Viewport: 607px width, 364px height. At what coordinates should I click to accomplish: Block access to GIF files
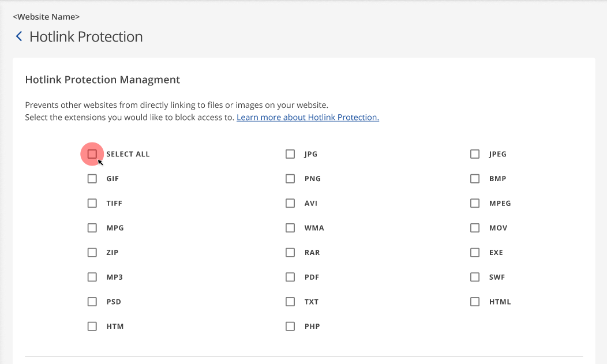pyautogui.click(x=92, y=178)
